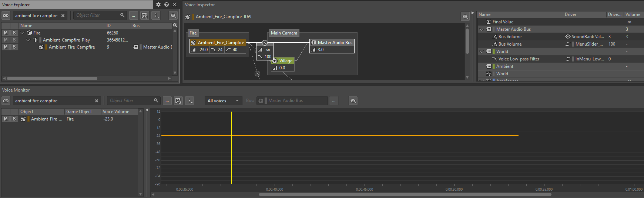The image size is (644, 198).
Task: Select the Village node in graph
Action: click(285, 61)
